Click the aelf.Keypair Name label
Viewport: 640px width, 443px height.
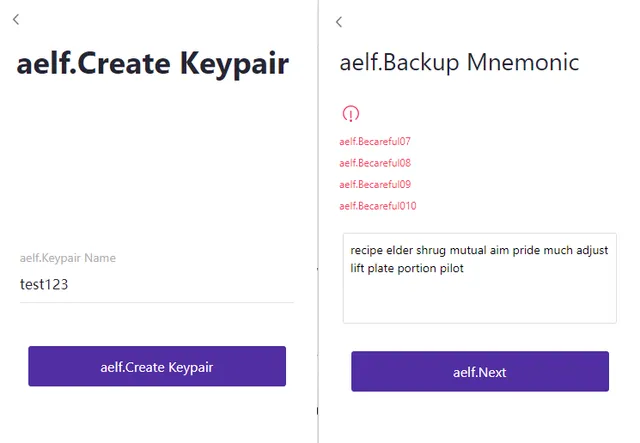[x=68, y=258]
